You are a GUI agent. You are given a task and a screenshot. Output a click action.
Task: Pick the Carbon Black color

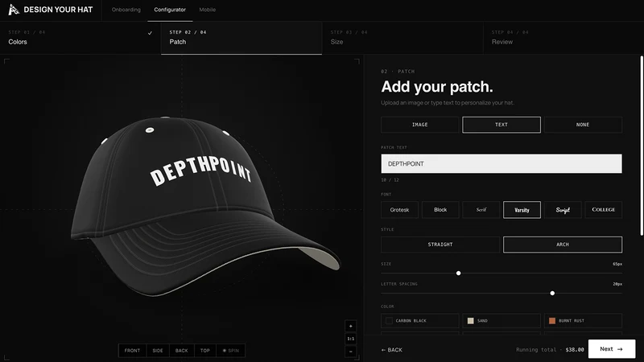pos(419,321)
